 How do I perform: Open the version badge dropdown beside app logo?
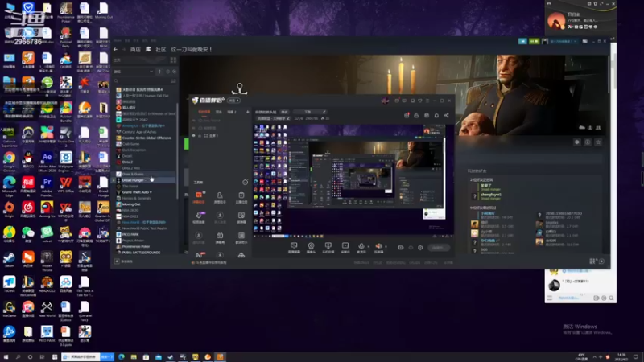pos(234,101)
